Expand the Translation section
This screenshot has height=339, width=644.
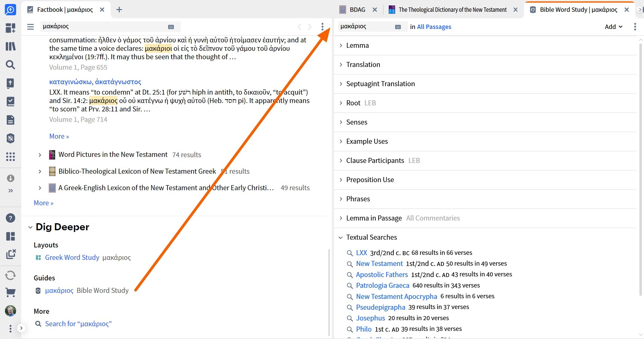(341, 65)
